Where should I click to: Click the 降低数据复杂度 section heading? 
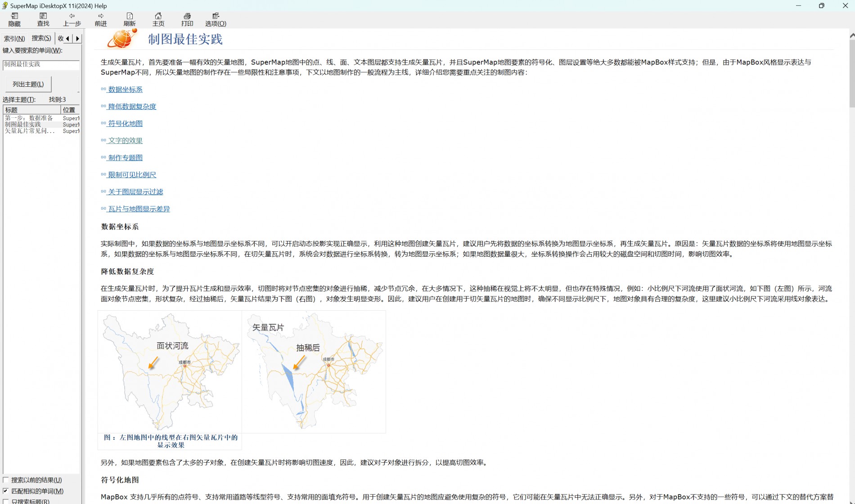(128, 272)
